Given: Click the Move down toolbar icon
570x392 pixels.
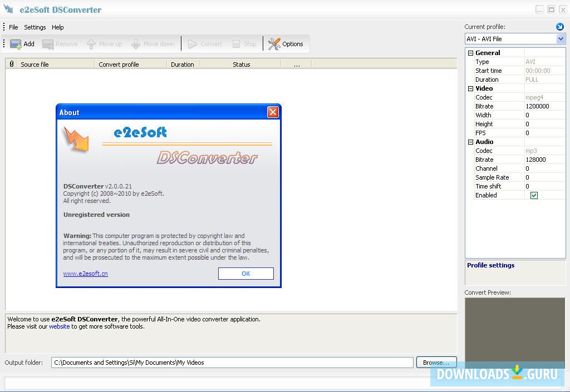Looking at the screenshot, I should (x=153, y=44).
